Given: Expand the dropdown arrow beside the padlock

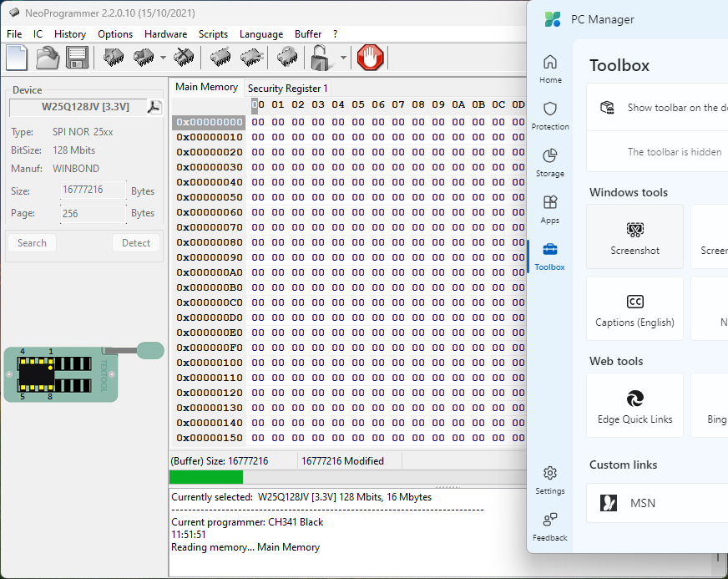Looking at the screenshot, I should click(x=343, y=58).
